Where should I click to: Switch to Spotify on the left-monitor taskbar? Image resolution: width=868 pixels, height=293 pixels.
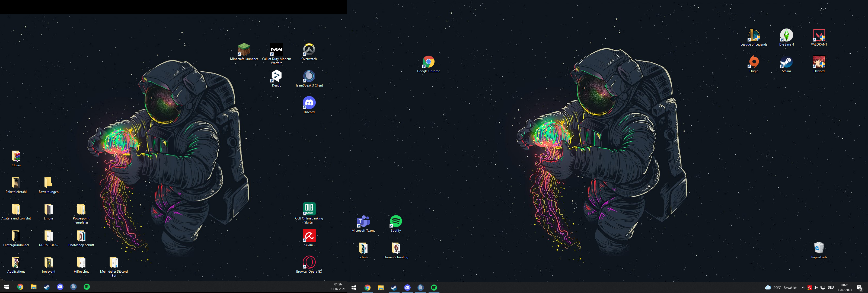[x=87, y=287]
